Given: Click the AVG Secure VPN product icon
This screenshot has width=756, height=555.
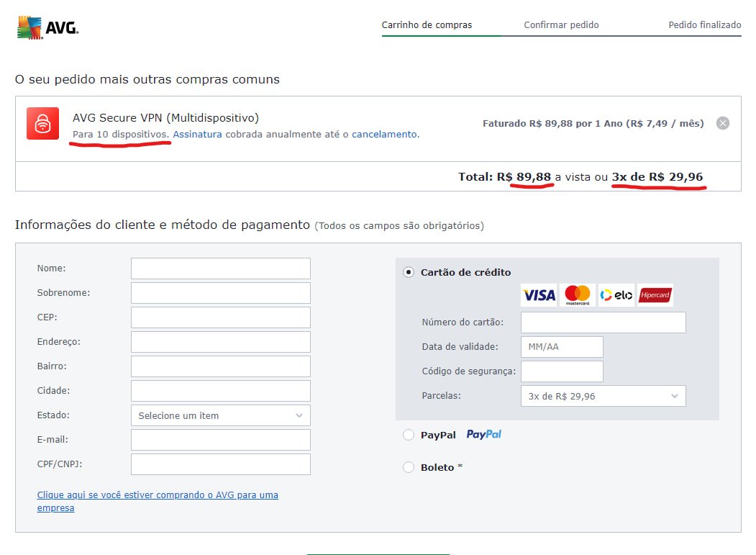Looking at the screenshot, I should 43,124.
